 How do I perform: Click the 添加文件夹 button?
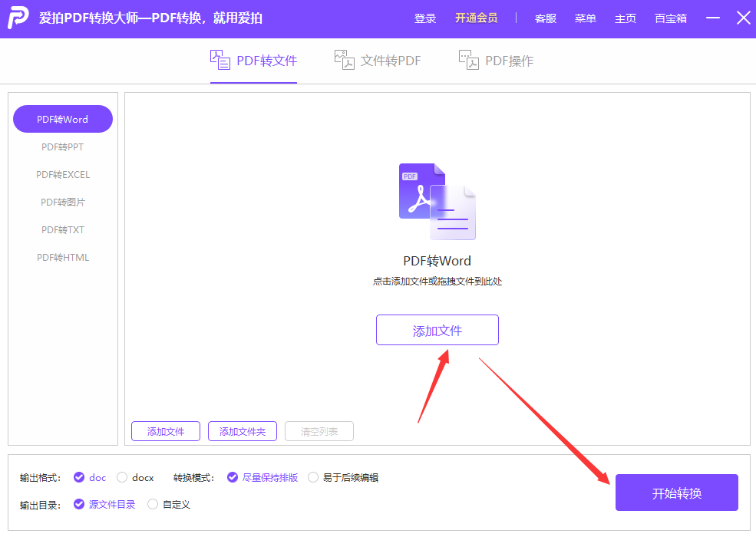pyautogui.click(x=243, y=431)
